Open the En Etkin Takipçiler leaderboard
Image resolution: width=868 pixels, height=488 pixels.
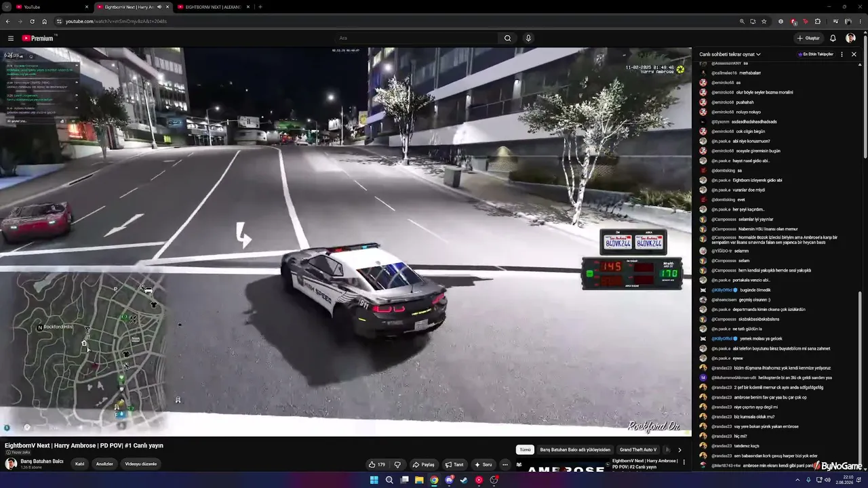816,54
